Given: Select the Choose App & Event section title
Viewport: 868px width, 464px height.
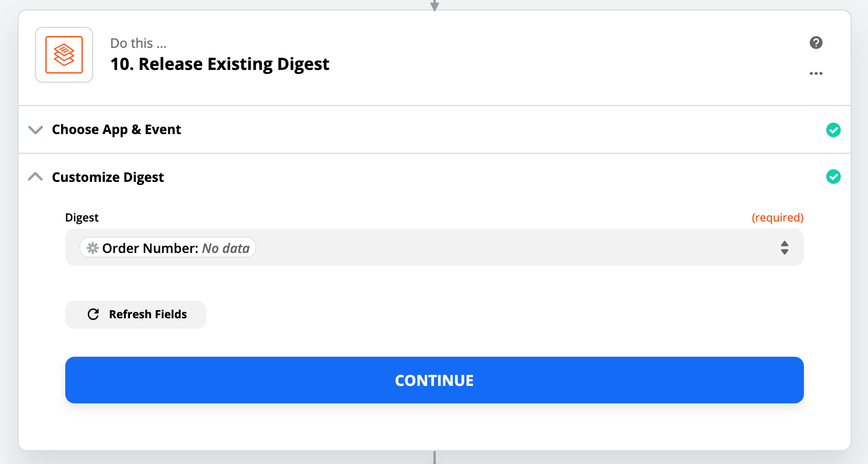Looking at the screenshot, I should (117, 129).
